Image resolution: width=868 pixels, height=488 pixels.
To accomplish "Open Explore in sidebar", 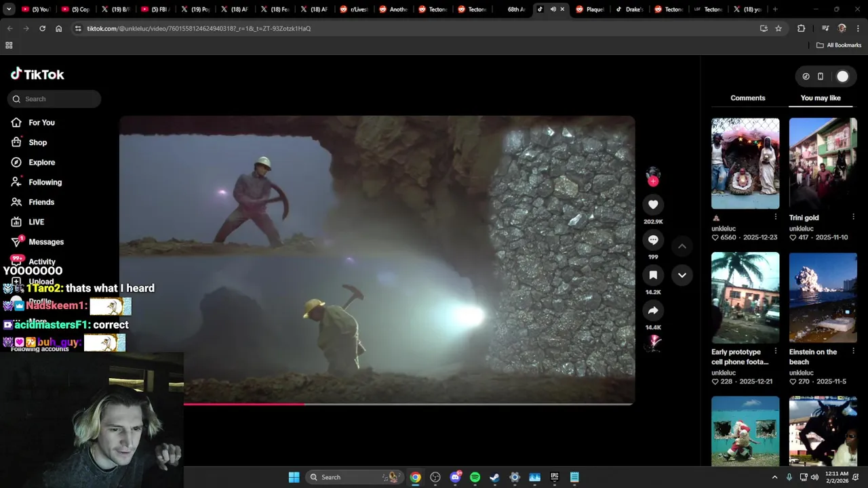I will click(x=41, y=162).
